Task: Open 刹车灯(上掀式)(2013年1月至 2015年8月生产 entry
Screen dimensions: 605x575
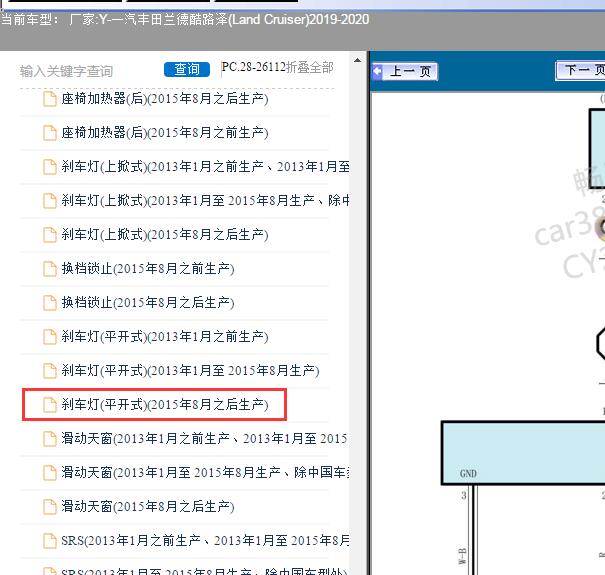Action: pyautogui.click(x=205, y=201)
